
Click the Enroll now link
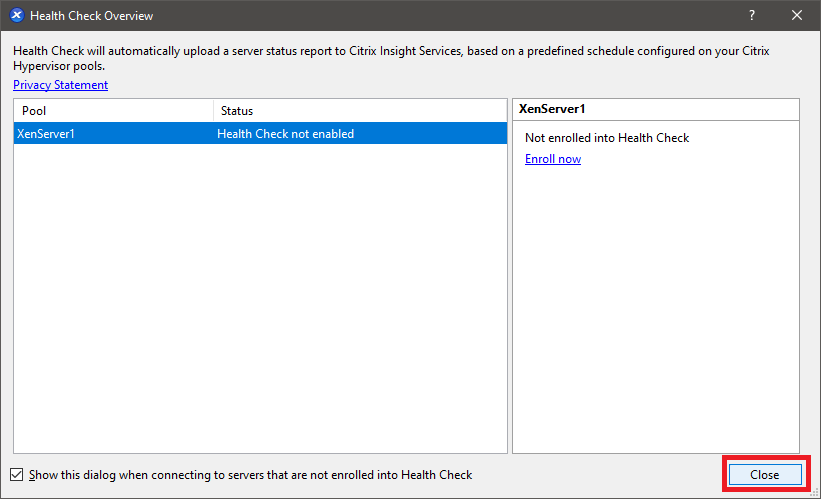(x=552, y=159)
